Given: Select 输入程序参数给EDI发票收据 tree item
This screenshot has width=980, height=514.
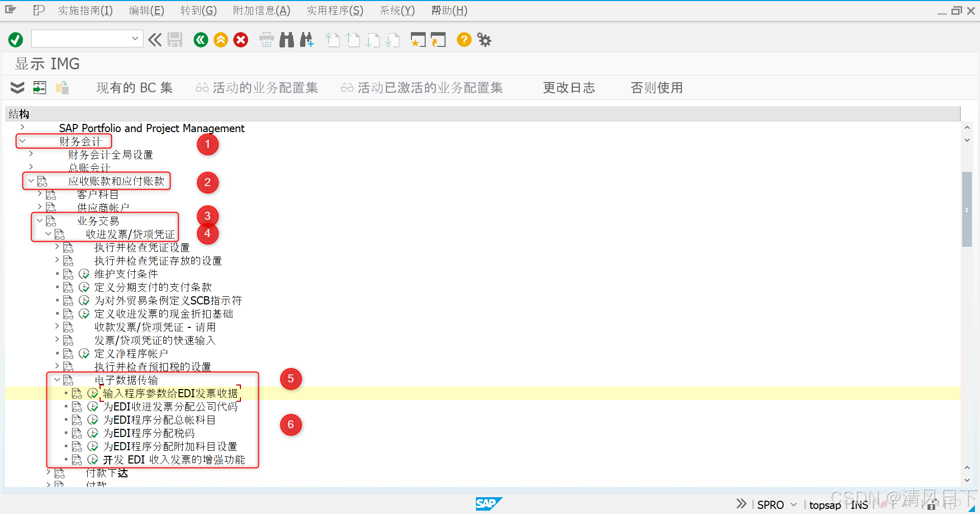Looking at the screenshot, I should [170, 394].
